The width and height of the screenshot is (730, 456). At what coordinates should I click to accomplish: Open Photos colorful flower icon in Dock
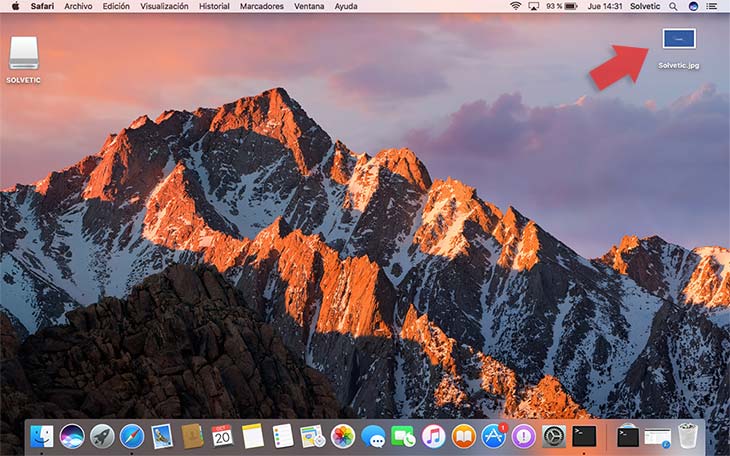pyautogui.click(x=343, y=436)
